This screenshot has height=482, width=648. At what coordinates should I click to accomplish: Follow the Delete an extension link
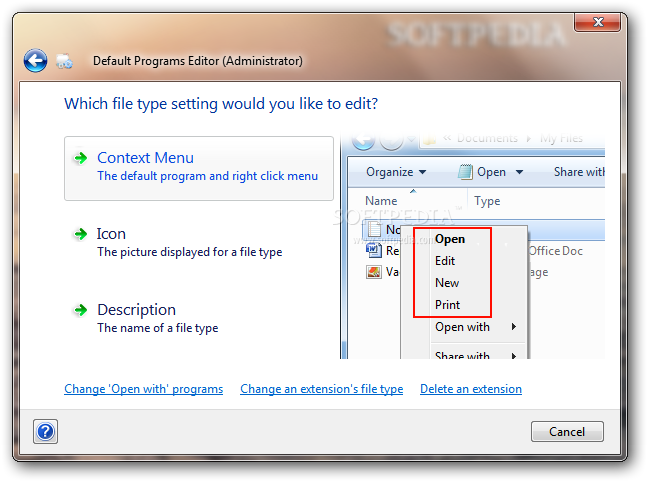pos(471,389)
